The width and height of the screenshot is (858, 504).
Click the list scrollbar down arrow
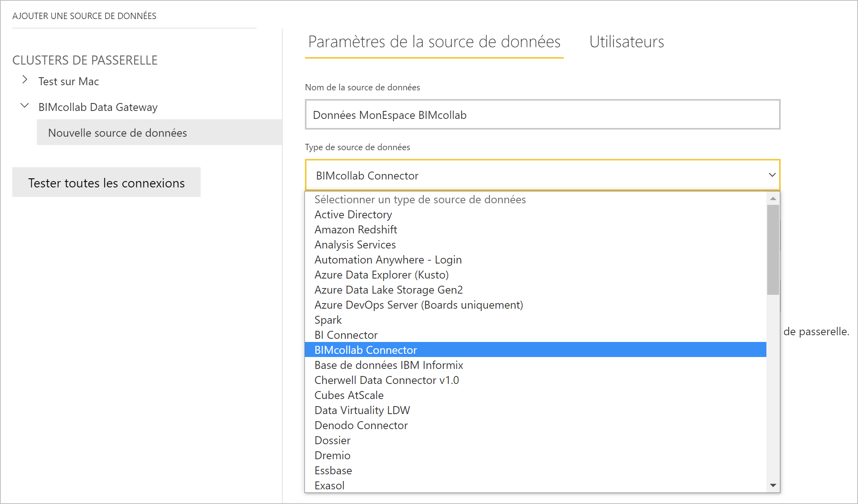[x=773, y=485]
